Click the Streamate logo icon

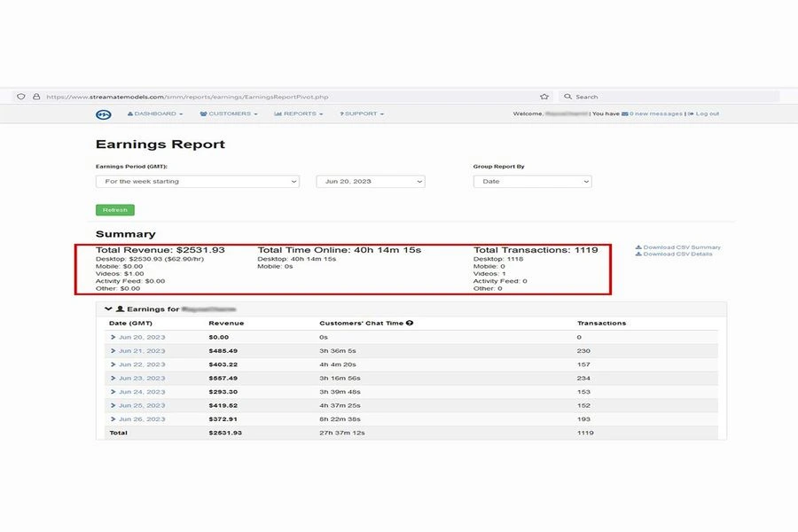(x=104, y=114)
